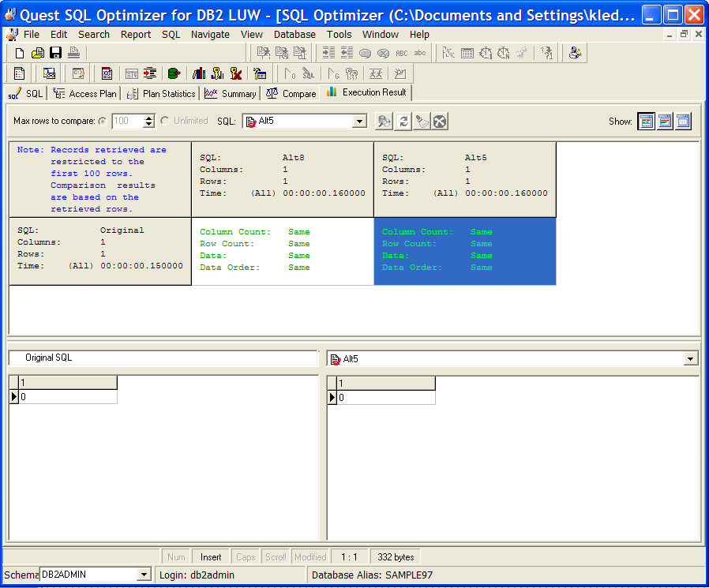Open the Database menu

coord(294,34)
